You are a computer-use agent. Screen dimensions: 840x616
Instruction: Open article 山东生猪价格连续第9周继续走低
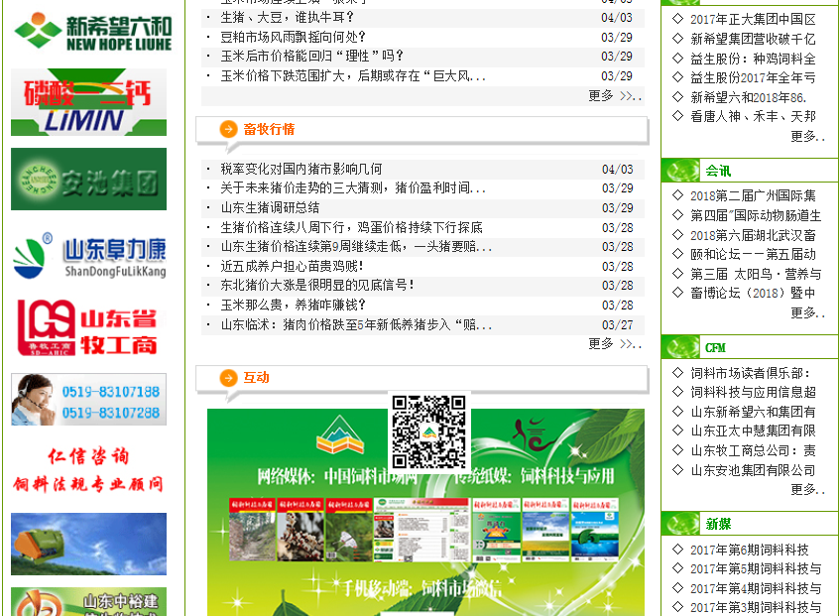[x=356, y=246]
